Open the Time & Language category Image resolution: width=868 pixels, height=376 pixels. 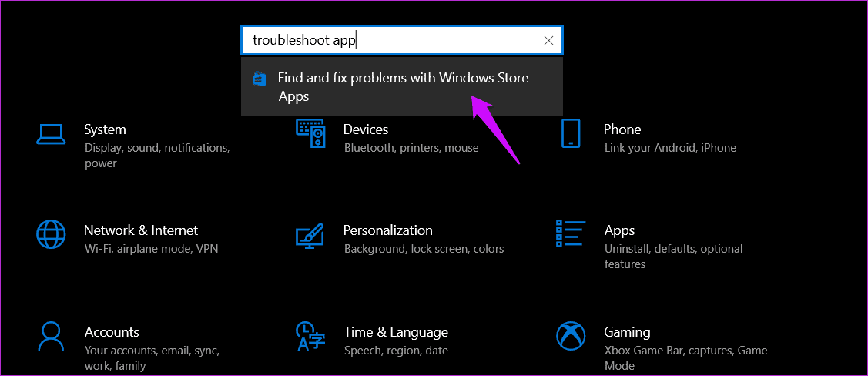[x=396, y=332]
